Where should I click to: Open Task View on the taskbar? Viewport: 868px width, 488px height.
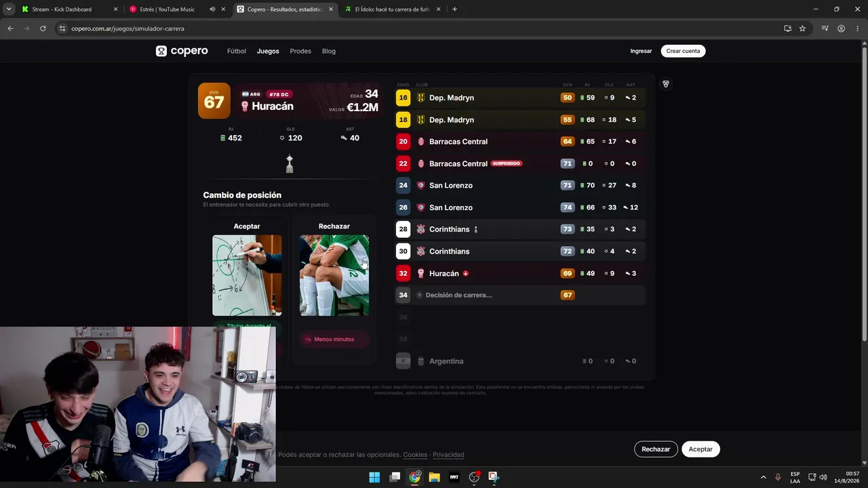[395, 477]
